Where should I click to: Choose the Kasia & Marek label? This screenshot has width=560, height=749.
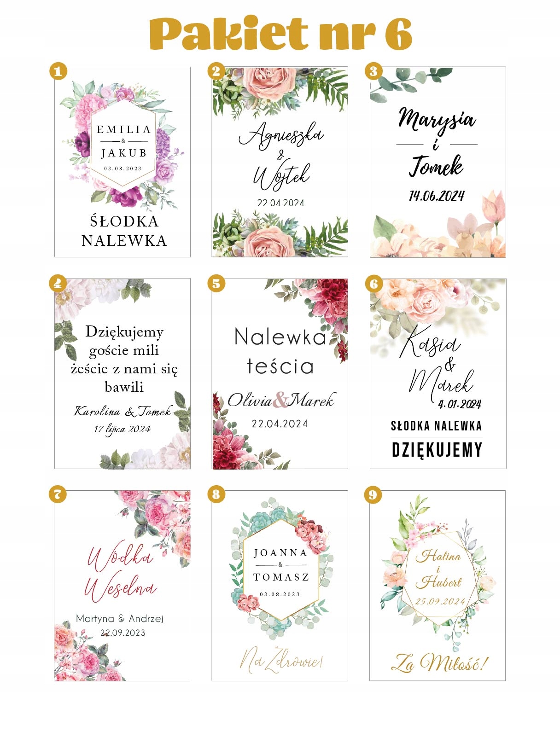[438, 374]
